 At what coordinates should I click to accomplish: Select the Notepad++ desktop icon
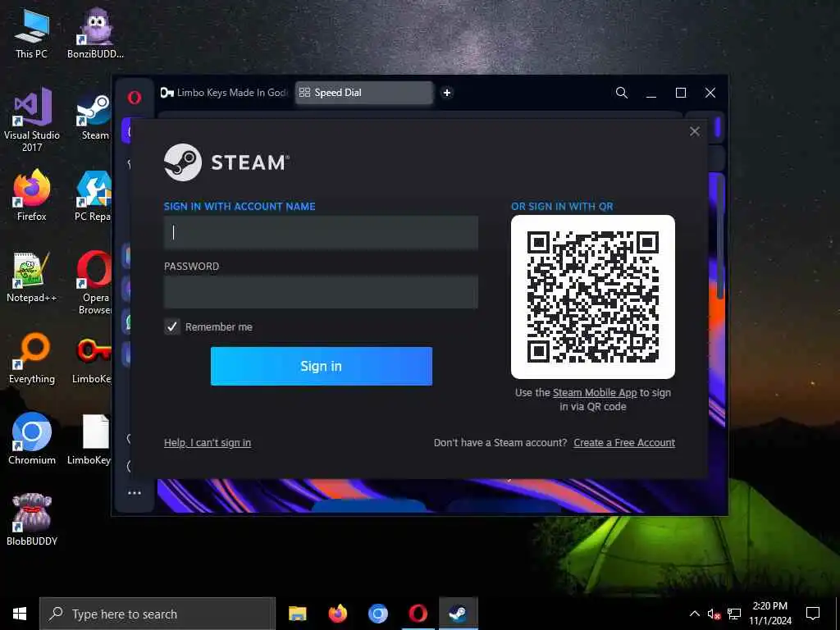[32, 277]
